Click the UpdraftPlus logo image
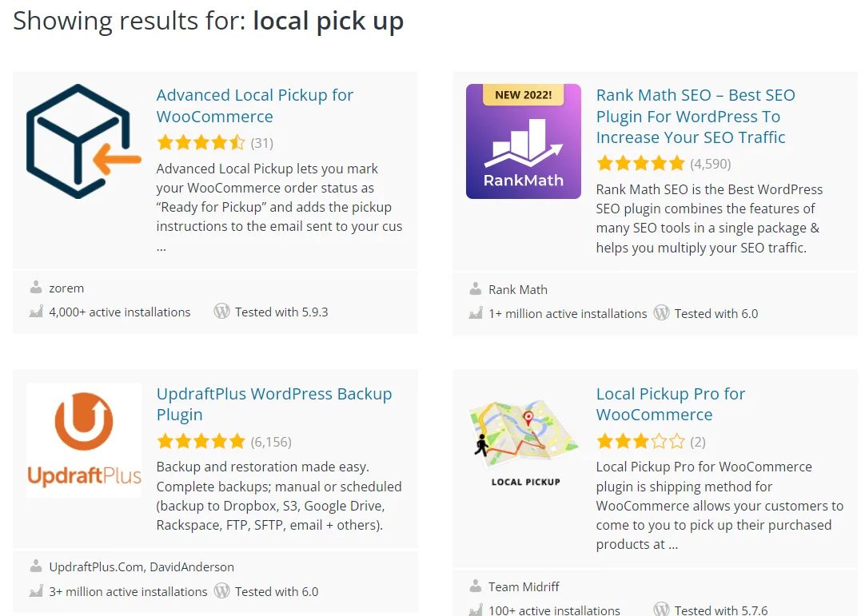This screenshot has height=616, width=865. [84, 439]
